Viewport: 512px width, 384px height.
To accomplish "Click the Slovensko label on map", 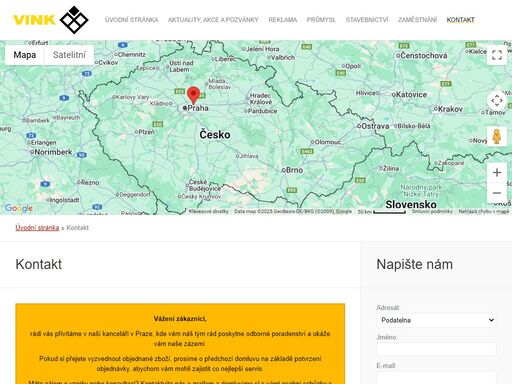I will (411, 204).
